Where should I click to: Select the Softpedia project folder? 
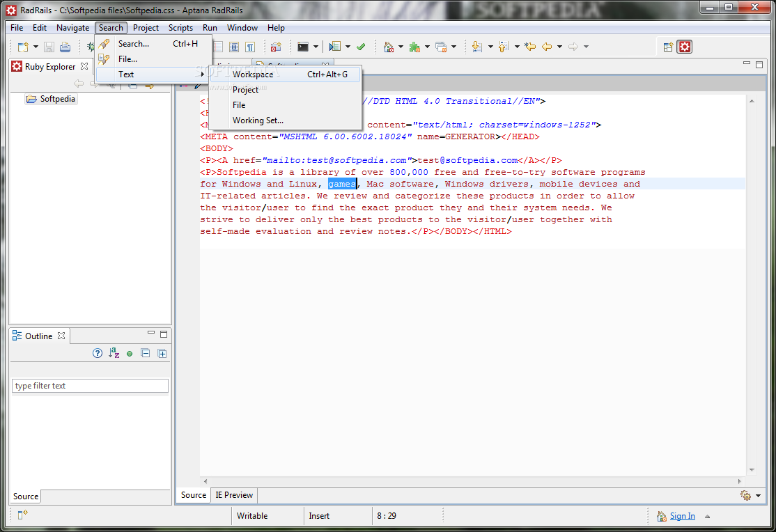pos(52,99)
